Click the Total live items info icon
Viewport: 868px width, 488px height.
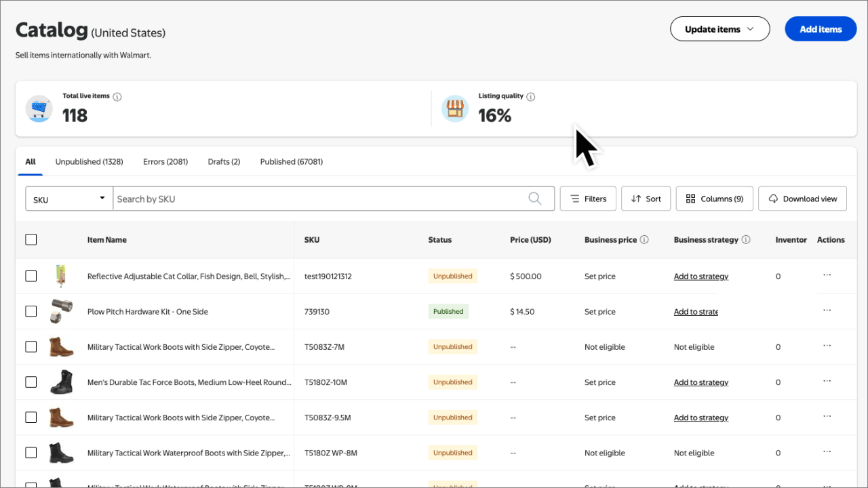pyautogui.click(x=117, y=96)
